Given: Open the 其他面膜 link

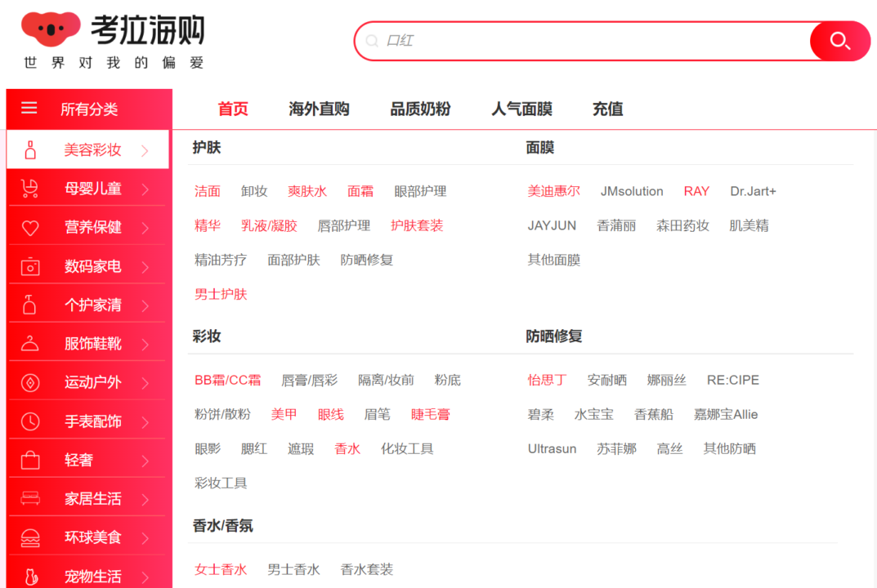Looking at the screenshot, I should pos(553,260).
